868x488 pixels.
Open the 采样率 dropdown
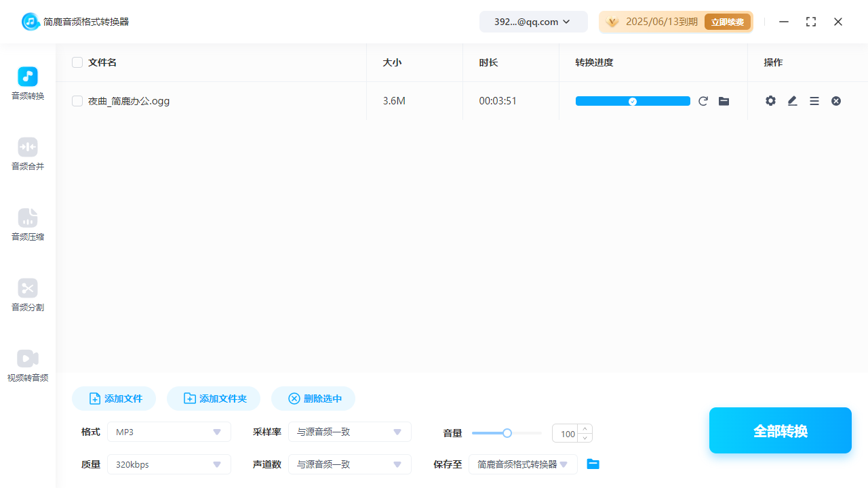pos(349,432)
